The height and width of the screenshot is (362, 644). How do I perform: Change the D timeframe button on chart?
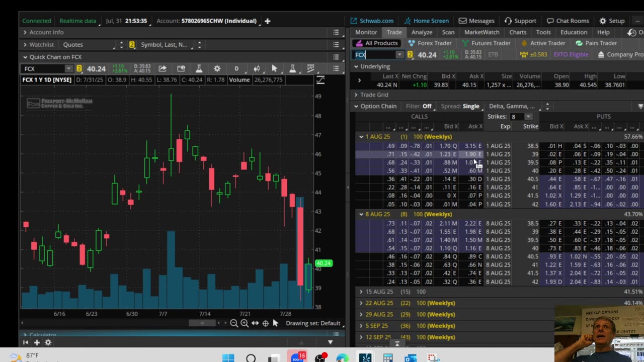pyautogui.click(x=236, y=68)
